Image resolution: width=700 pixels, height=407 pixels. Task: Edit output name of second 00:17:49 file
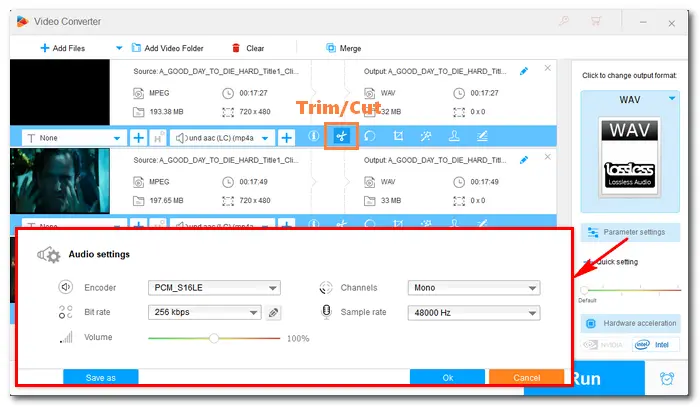coord(524,160)
